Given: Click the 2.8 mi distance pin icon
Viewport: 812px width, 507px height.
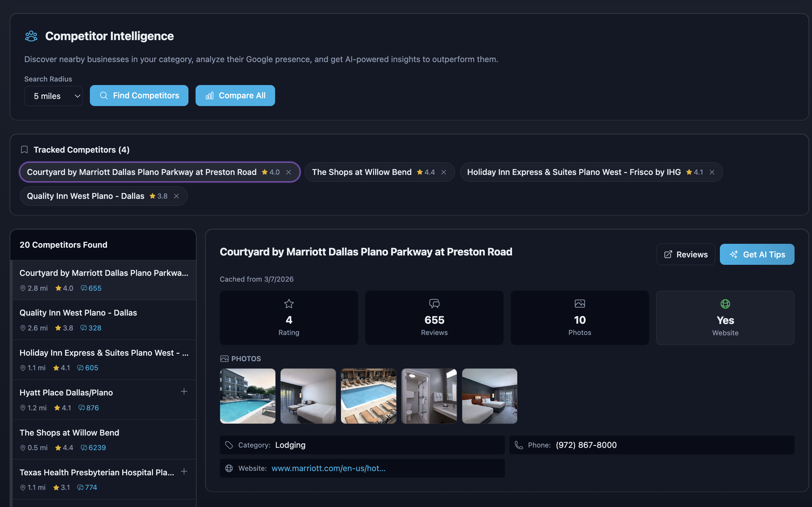Looking at the screenshot, I should (23, 288).
